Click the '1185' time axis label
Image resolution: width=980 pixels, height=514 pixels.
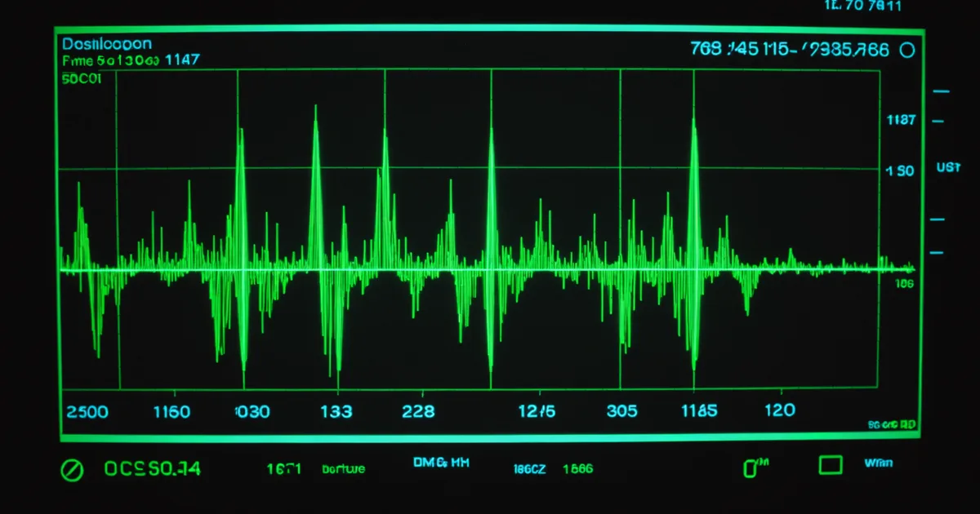tap(699, 411)
